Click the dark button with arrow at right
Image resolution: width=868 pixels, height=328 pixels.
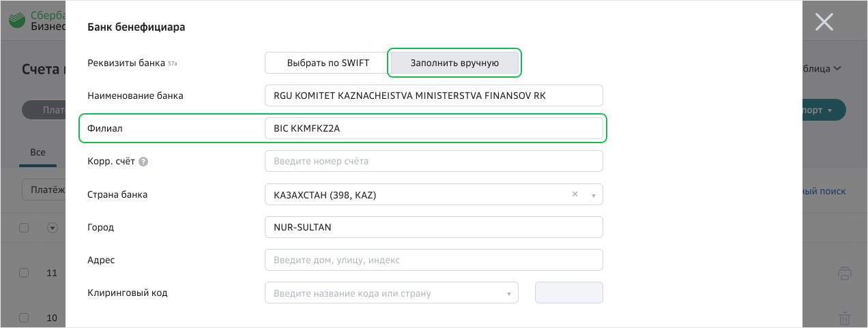(x=824, y=110)
